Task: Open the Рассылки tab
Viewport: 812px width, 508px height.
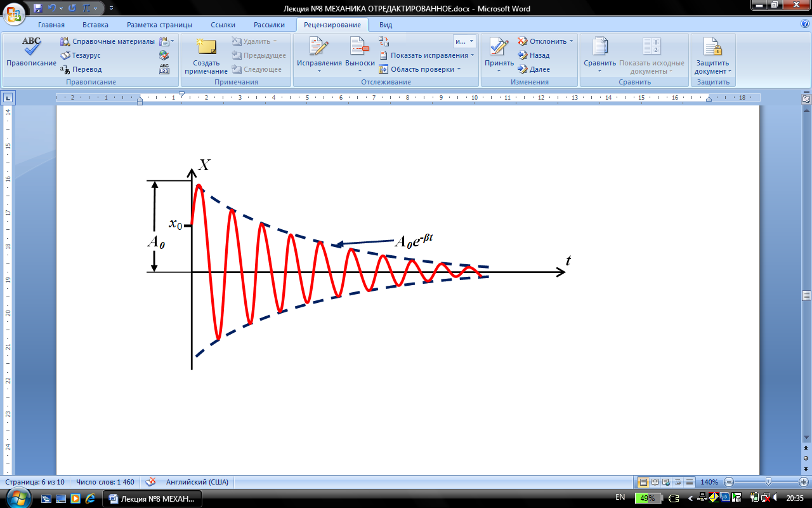Action: pyautogui.click(x=269, y=25)
